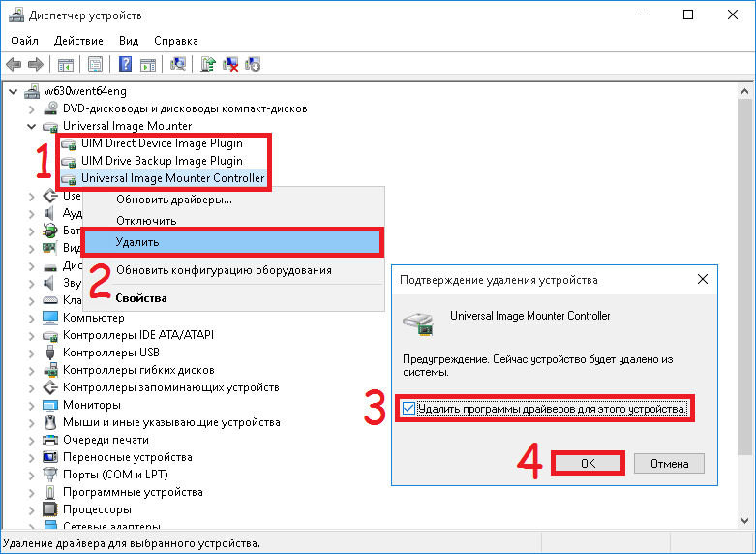
Task: Click the monitor icon beside Компьютер
Action: coord(50,317)
